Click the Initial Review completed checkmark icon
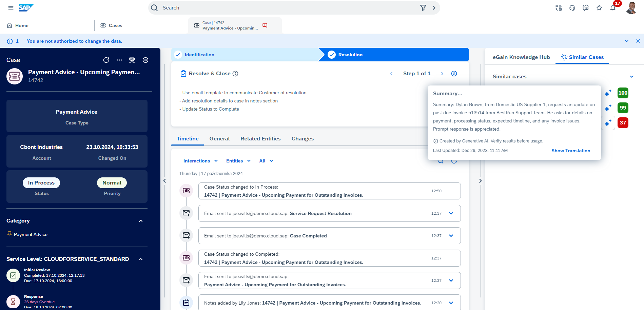This screenshot has height=310, width=644. 13,275
